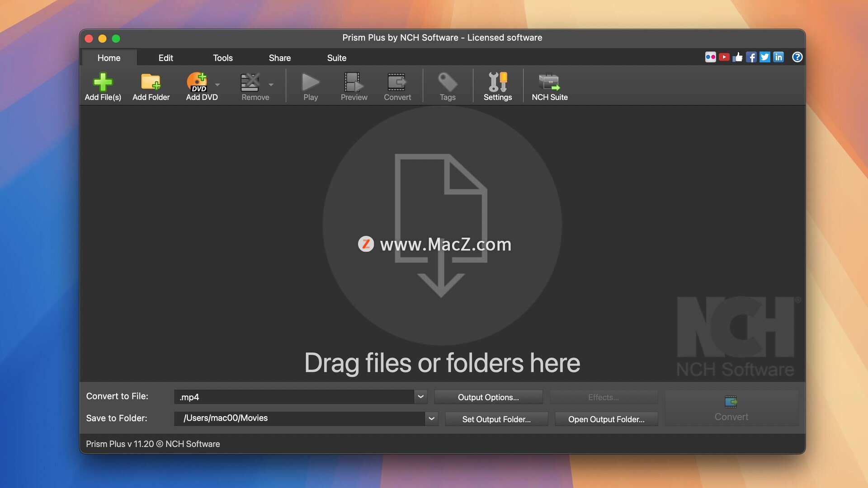The width and height of the screenshot is (868, 488).
Task: Click the Add File(s) green plus icon
Action: [103, 82]
